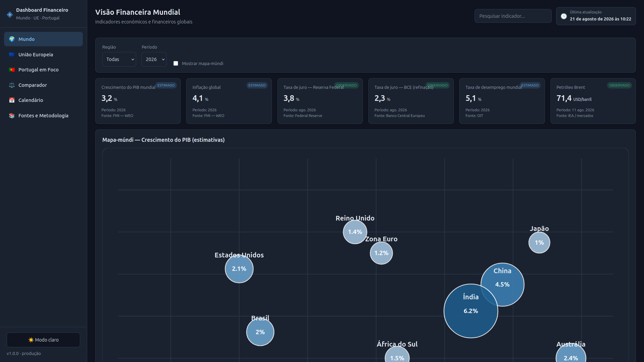Image resolution: width=644 pixels, height=362 pixels.
Task: Navigate to Calendário
Action: click(x=43, y=100)
